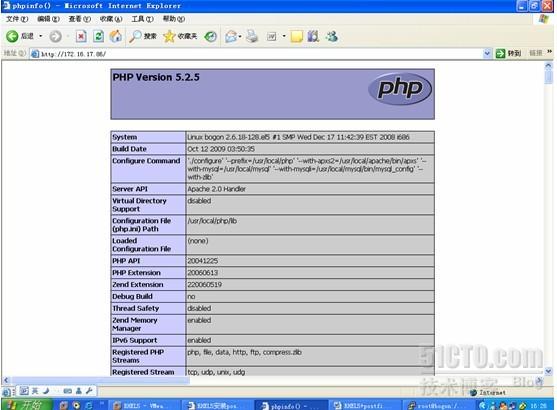Click the yellow note toolbar icon
The height and width of the screenshot is (410, 557).
pos(297,36)
